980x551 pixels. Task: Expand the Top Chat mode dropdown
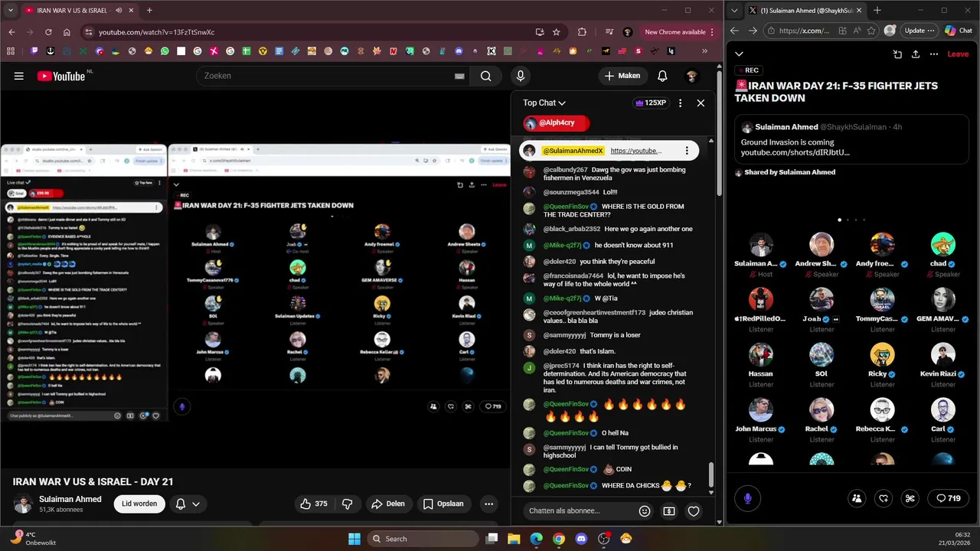click(x=544, y=103)
